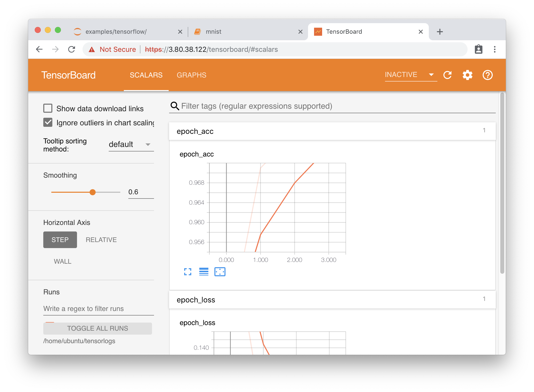Screen dimensions: 534x392
Task: Switch to the mnist browser tab
Action: pyautogui.click(x=248, y=32)
